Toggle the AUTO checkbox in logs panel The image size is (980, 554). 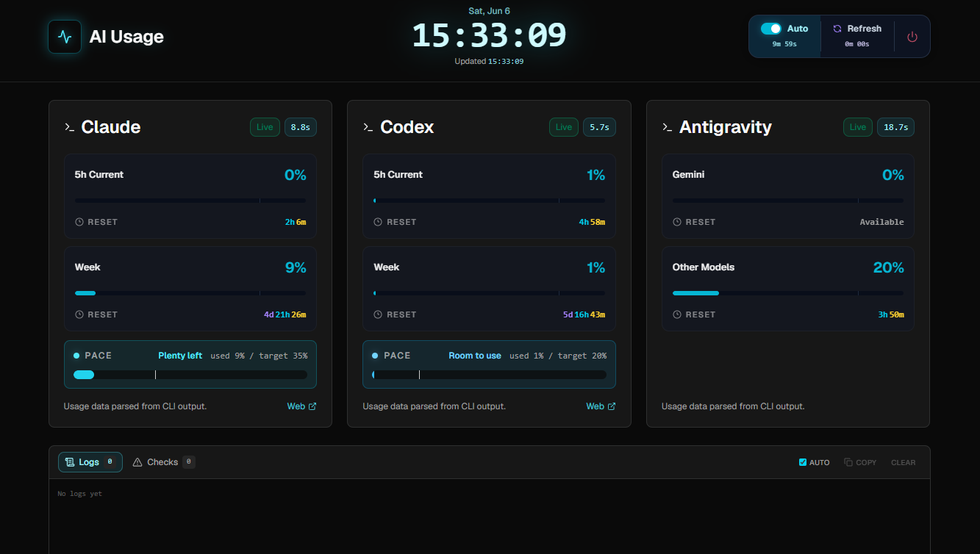(803, 462)
